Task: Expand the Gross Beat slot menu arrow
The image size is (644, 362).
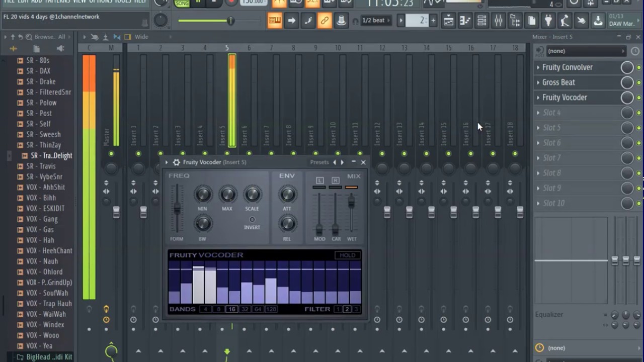Action: 538,82
